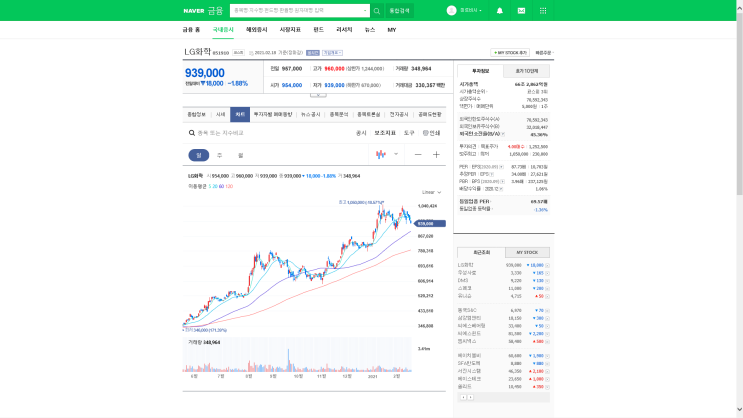Switch to the 호가10단계 tab
Viewport: 743px width, 418px height.
[526, 71]
